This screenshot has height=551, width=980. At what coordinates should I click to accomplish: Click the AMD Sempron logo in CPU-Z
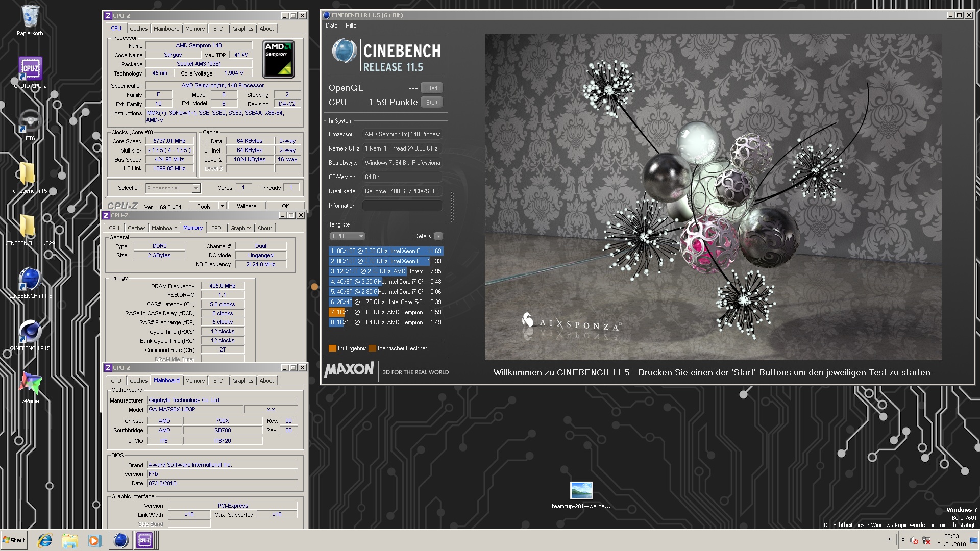278,59
